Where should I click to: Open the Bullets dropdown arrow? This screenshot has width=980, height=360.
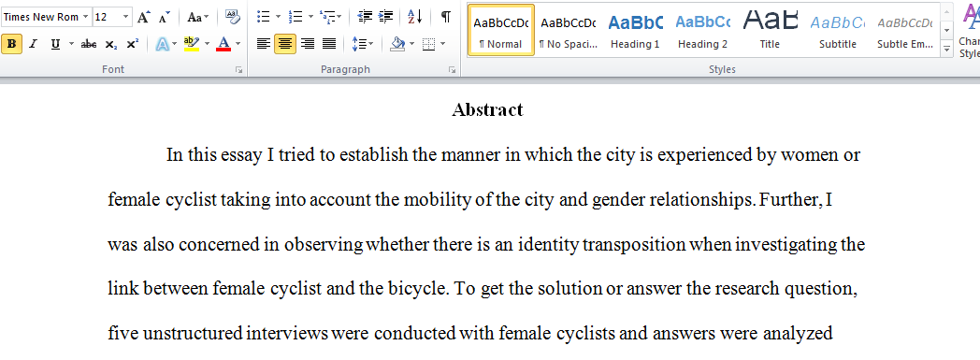pyautogui.click(x=278, y=18)
